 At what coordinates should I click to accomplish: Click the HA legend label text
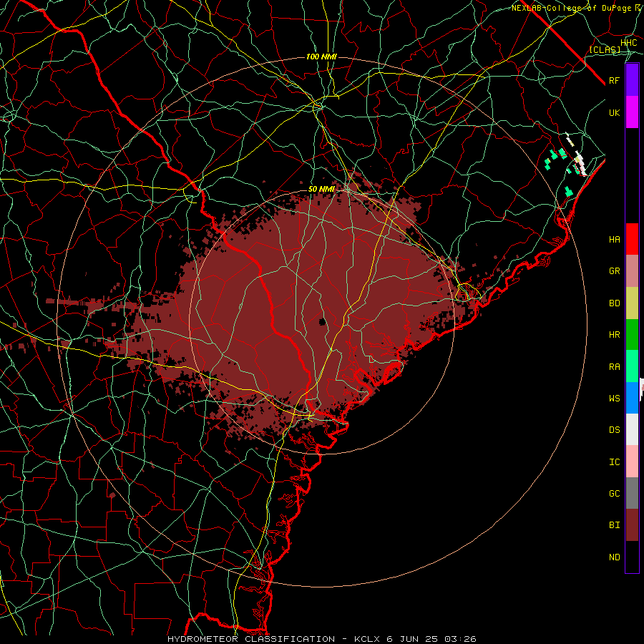(x=615, y=240)
